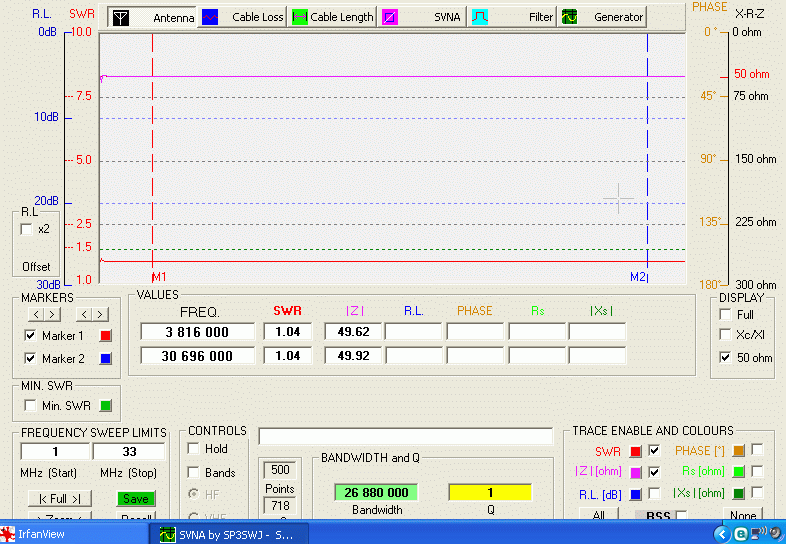This screenshot has width=786, height=544.
Task: Click the Full sweep range button
Action: click(59, 499)
